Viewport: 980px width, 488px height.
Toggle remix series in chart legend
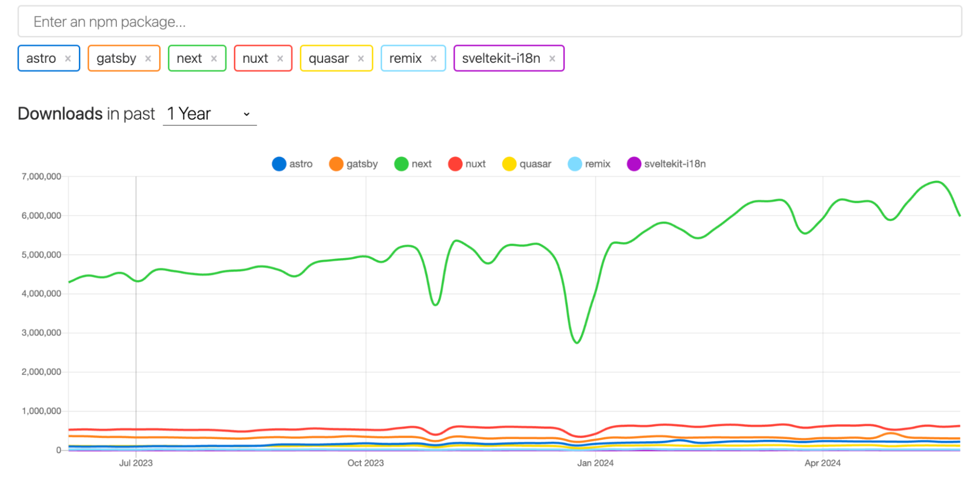589,164
